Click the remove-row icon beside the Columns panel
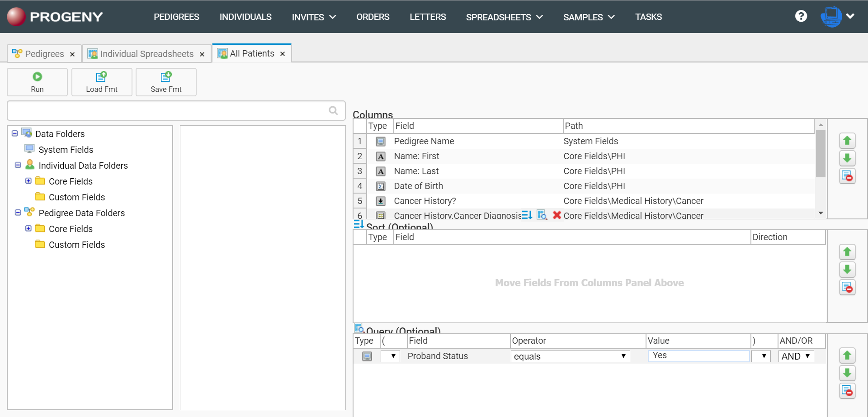 coord(848,176)
